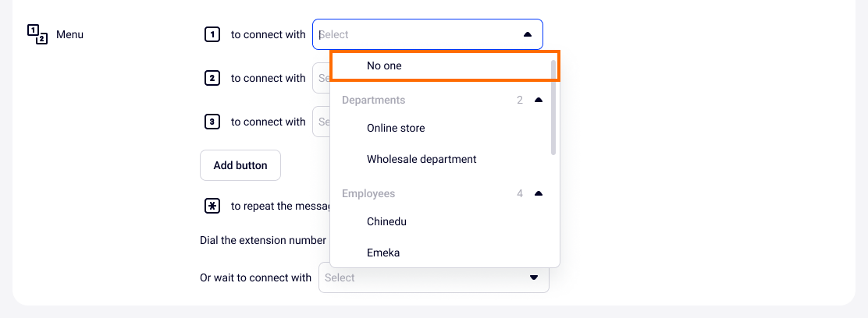Close the open Select dropdown arrow

tap(528, 34)
